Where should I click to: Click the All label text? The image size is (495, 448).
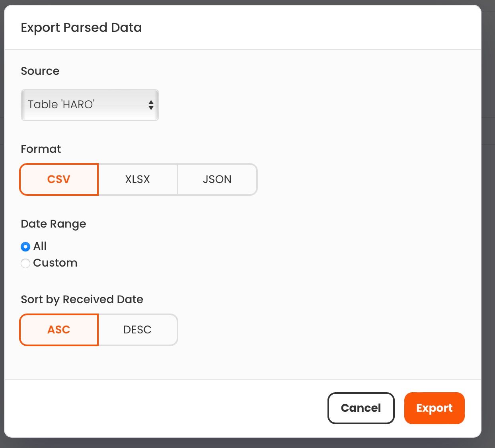(40, 246)
